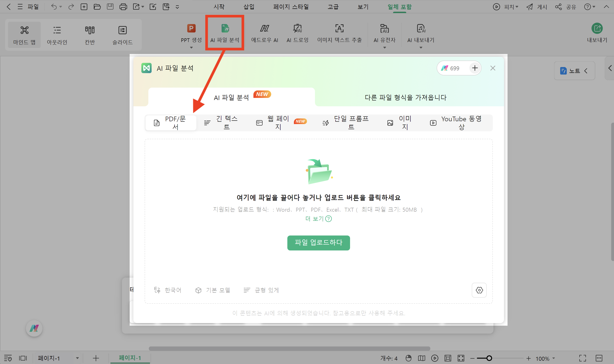
Task: Open the 페이지-1 page selector dropdown
Action: 77,358
